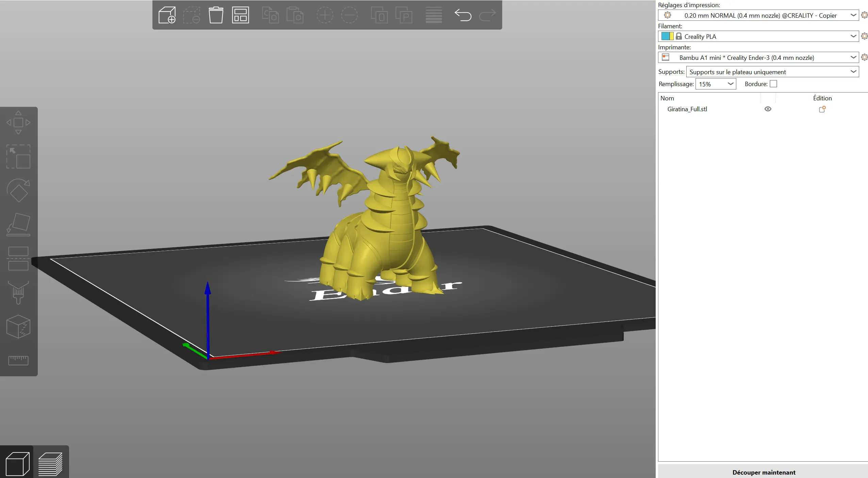Screen dimensions: 868x478
Task: Click the lock icon beside Creality PLA
Action: coord(678,36)
